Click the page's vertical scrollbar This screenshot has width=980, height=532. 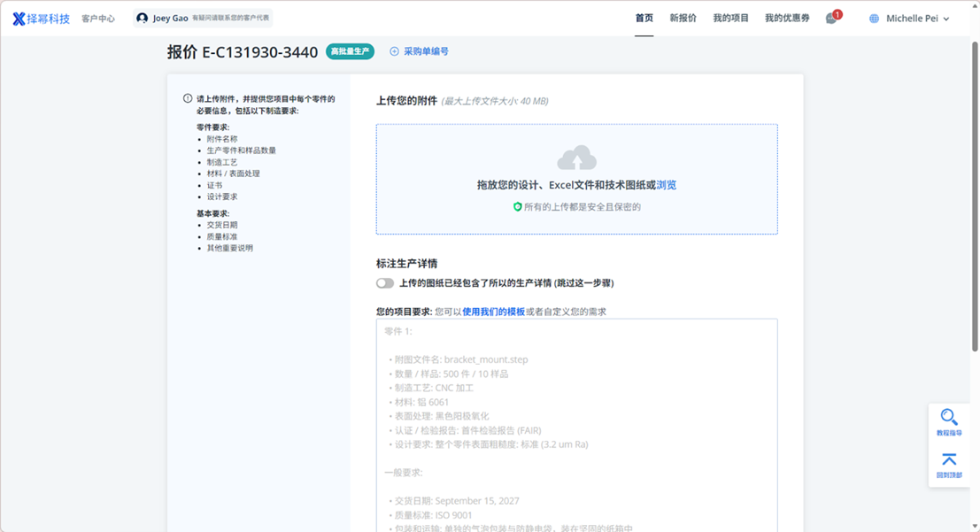click(975, 195)
